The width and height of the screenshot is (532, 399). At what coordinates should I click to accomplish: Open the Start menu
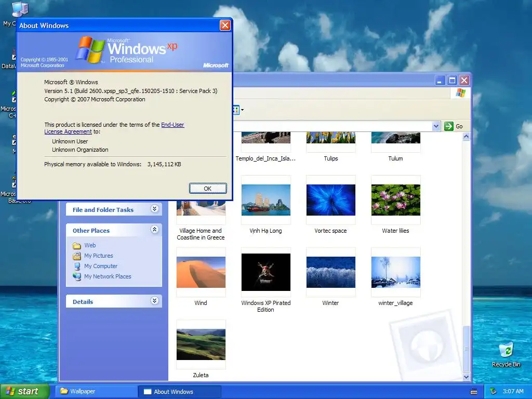coord(24,391)
